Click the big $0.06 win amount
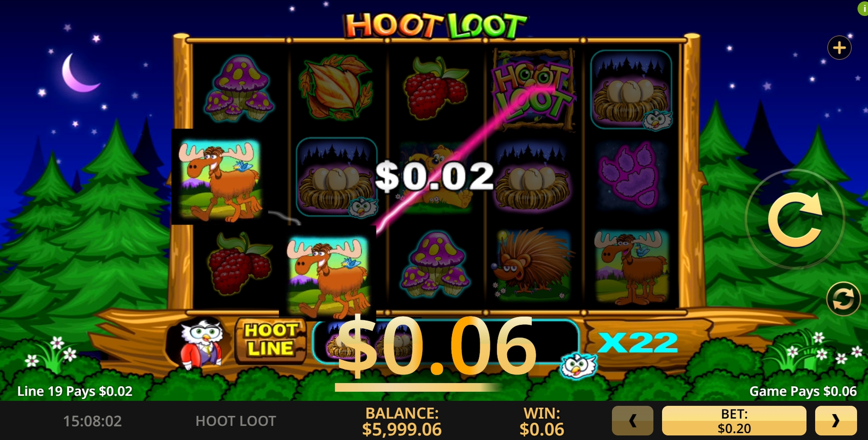The image size is (868, 440). click(437, 347)
